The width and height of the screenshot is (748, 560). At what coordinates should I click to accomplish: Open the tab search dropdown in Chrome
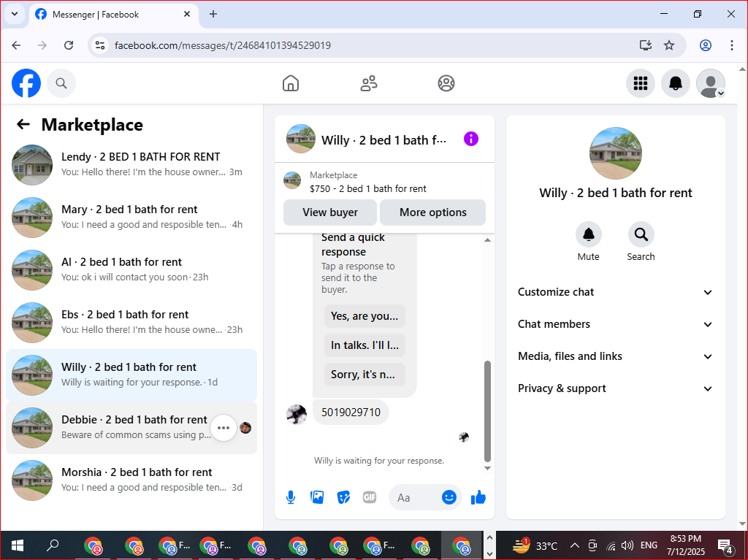point(15,14)
